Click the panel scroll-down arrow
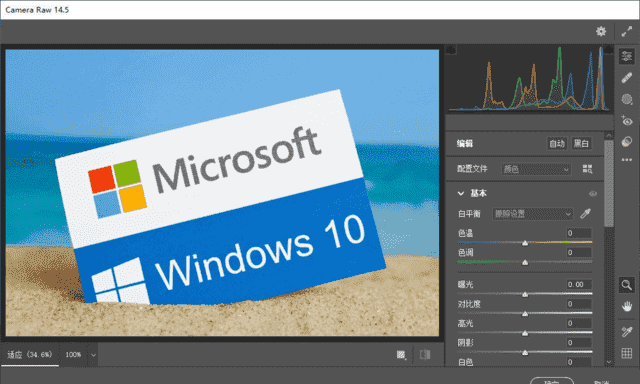The width and height of the screenshot is (640, 384). coord(609,362)
